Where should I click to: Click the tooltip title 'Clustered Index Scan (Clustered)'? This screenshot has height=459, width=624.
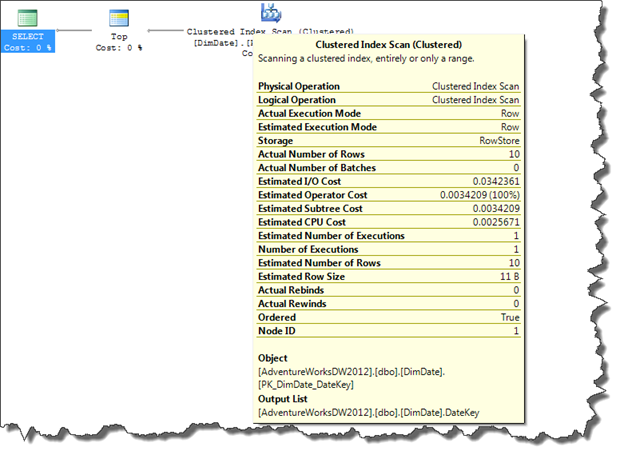pyautogui.click(x=389, y=45)
